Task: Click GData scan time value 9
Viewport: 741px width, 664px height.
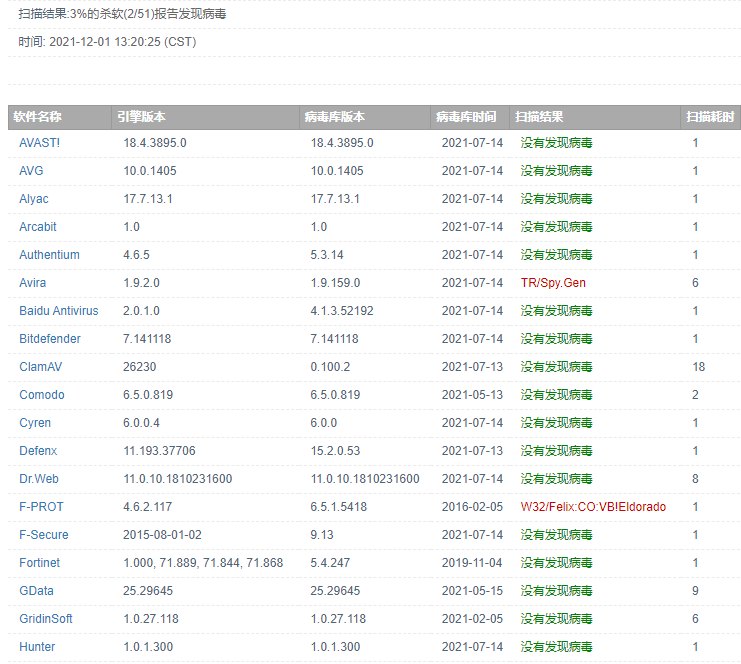Action: (x=695, y=591)
